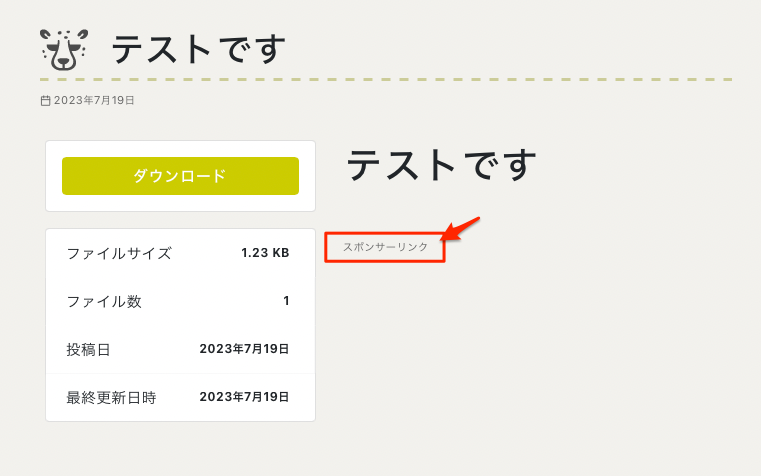
Task: Click the white space of the download card
Action: tap(180, 203)
